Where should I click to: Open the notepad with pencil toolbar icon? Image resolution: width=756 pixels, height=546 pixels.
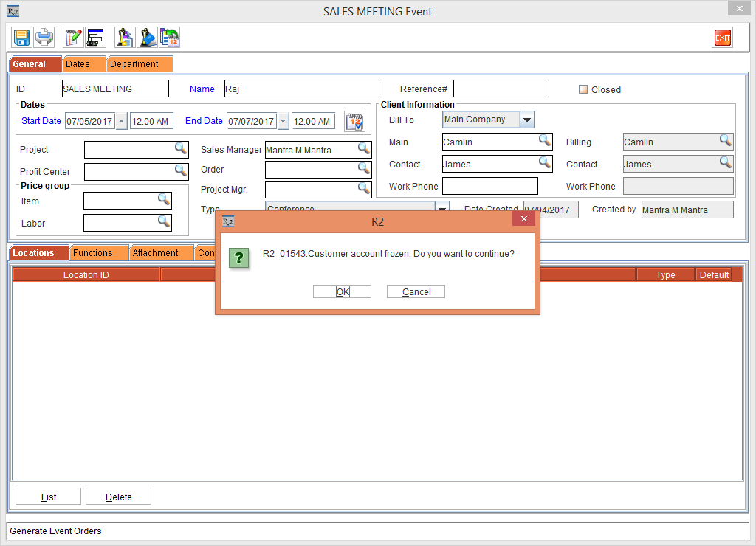(x=73, y=37)
